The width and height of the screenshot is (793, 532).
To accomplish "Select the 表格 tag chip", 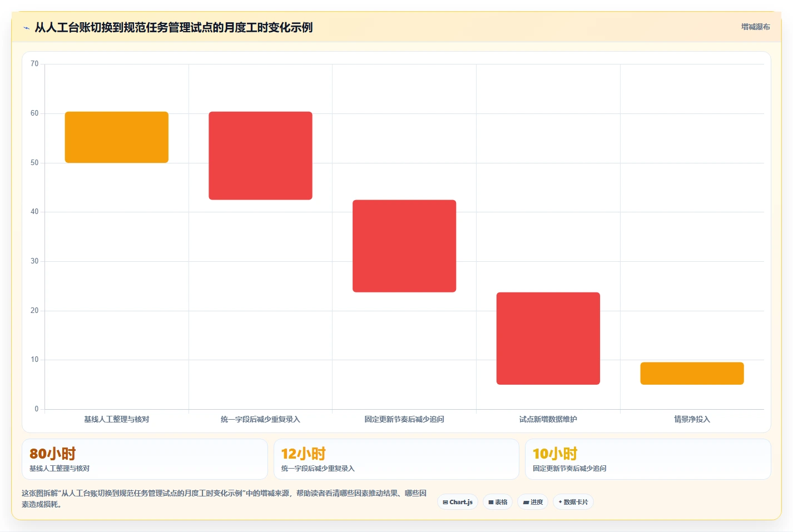I will [498, 502].
